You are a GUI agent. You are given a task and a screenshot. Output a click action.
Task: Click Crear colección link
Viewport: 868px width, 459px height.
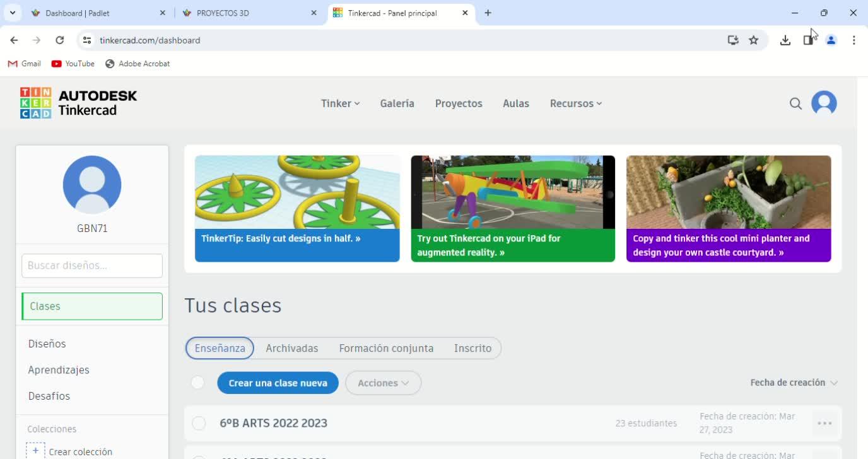tap(81, 452)
